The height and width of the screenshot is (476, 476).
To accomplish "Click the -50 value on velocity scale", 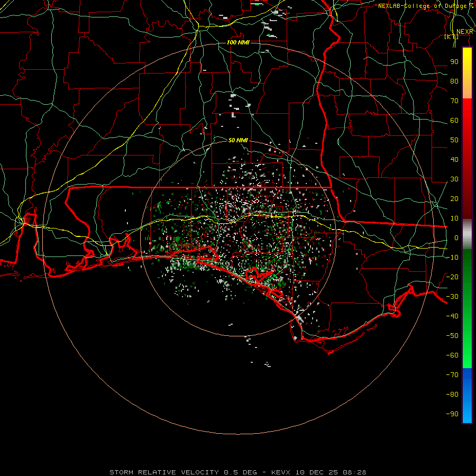I will pyautogui.click(x=452, y=336).
